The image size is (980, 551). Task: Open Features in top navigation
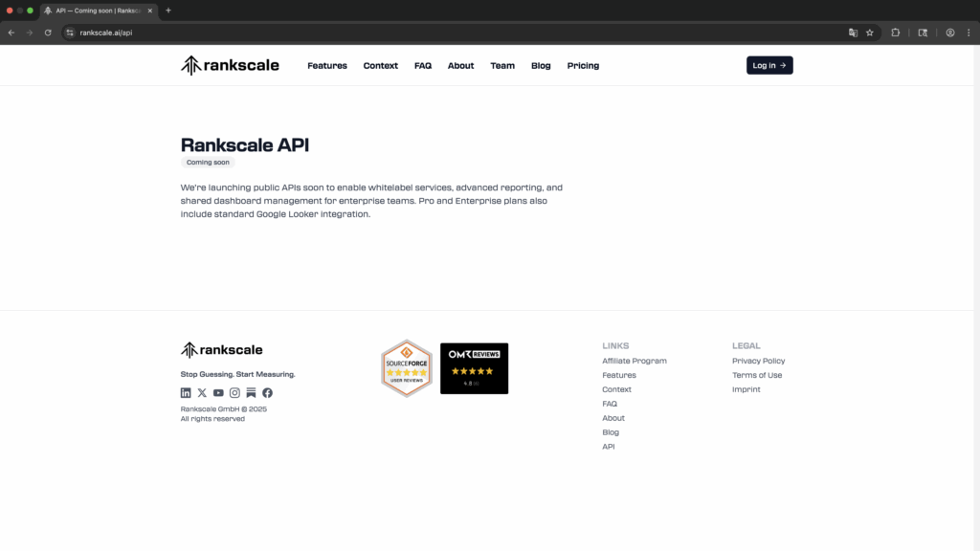(327, 66)
